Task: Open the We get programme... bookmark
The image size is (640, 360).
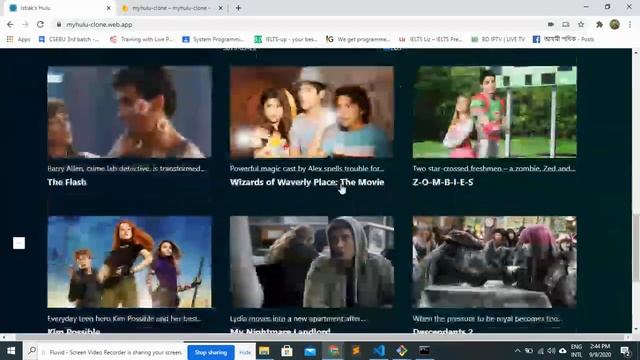Action: click(x=358, y=39)
